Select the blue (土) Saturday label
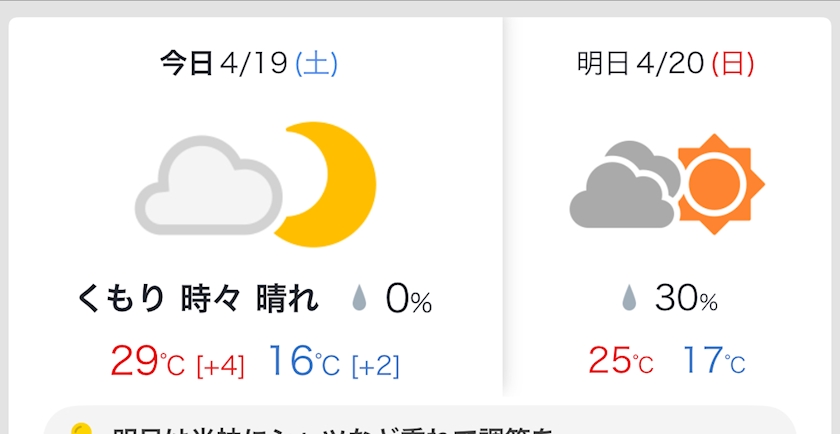 click(x=316, y=65)
